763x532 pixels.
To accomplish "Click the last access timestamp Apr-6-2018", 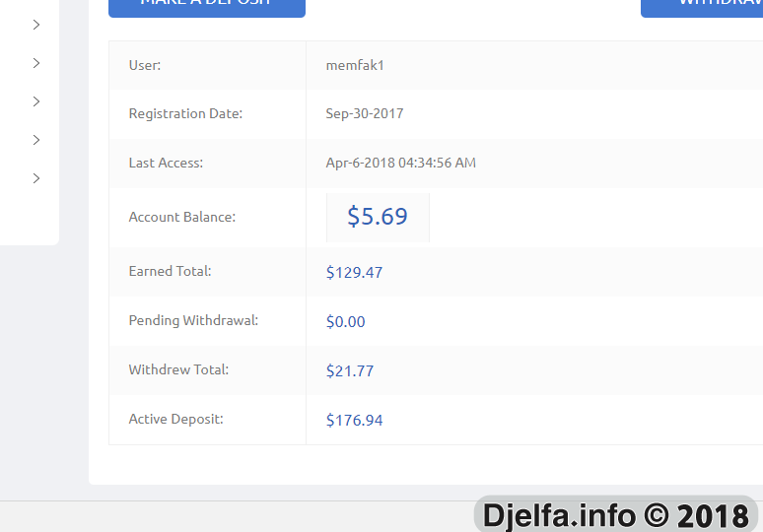I will pos(400,163).
